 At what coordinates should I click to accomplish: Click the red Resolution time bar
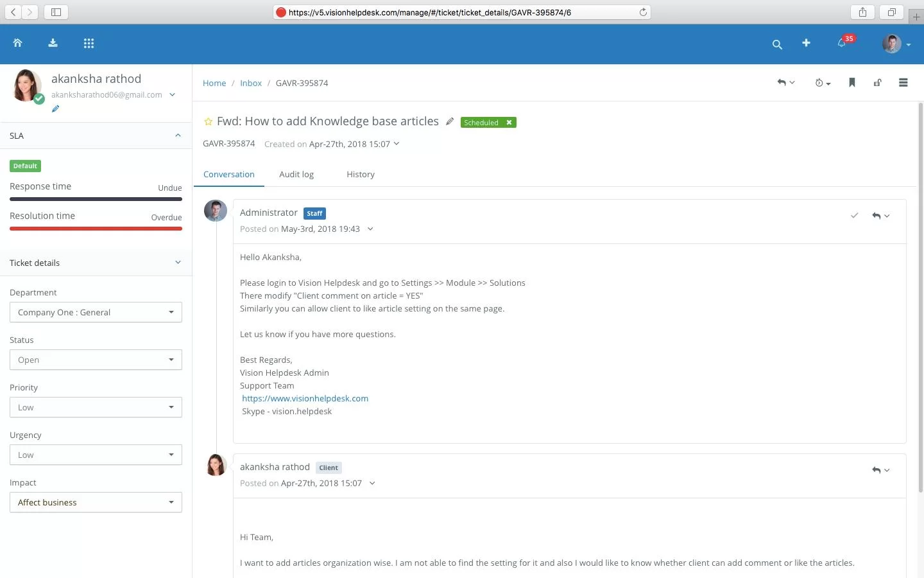[96, 229]
